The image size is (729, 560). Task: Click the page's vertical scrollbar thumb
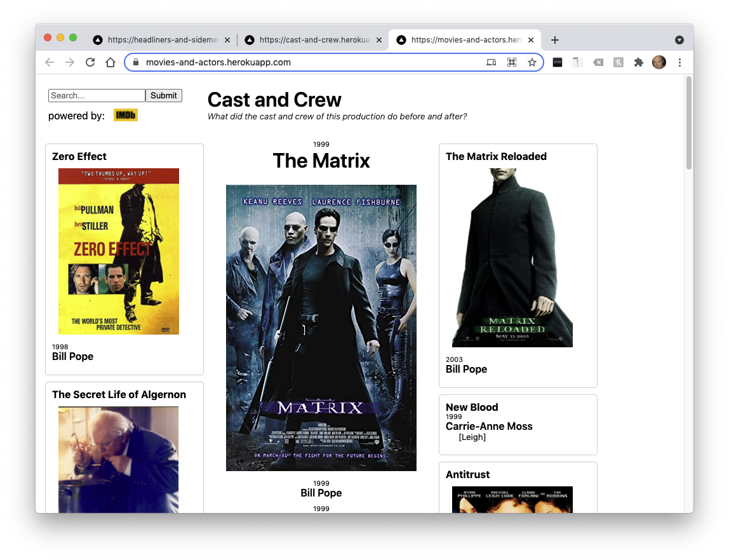(x=689, y=123)
